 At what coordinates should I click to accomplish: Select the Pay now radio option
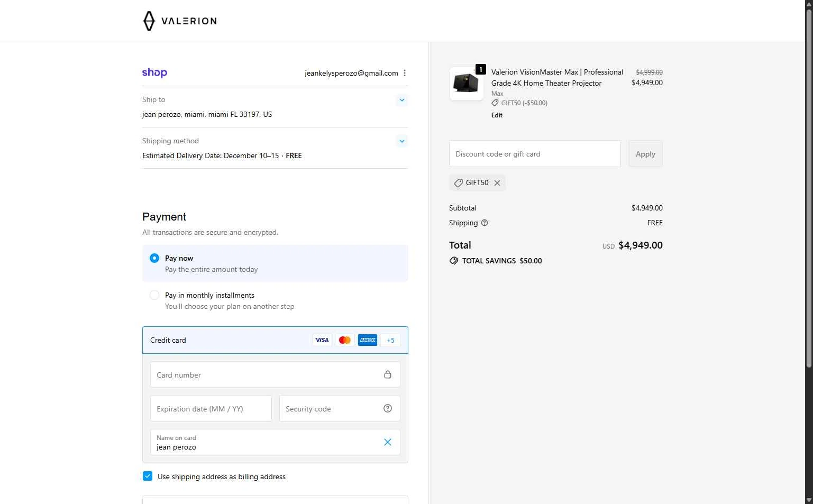pos(154,258)
